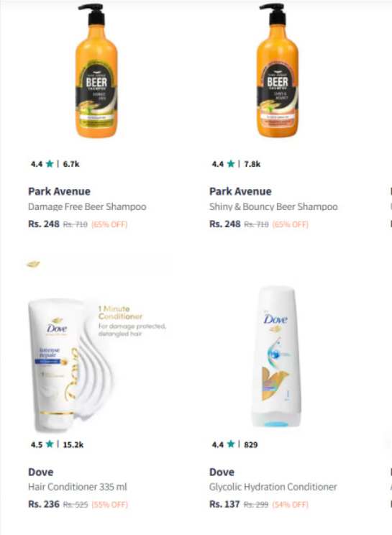
Task: Click the star icon beside 6.7k ratings
Action: [x=50, y=164]
